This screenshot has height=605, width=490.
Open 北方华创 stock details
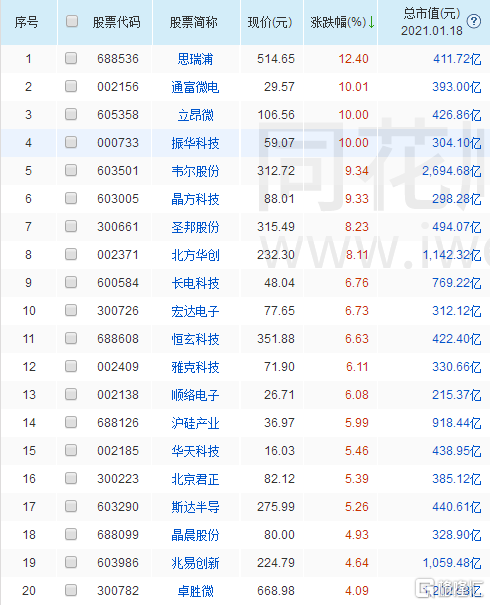195,255
